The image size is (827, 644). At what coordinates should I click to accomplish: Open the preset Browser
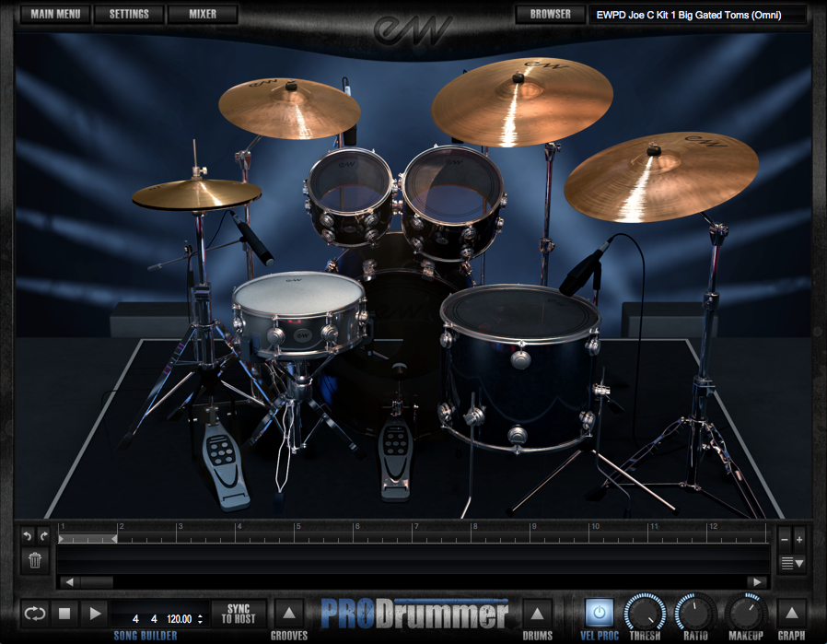pyautogui.click(x=550, y=15)
